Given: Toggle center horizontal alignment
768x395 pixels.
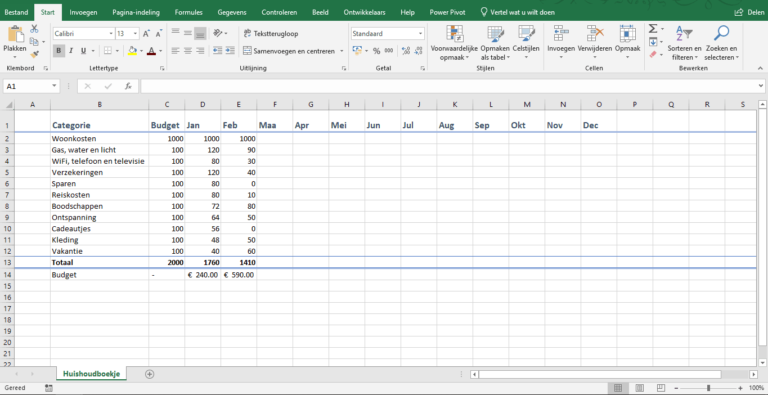Looking at the screenshot, I should tap(188, 50).
